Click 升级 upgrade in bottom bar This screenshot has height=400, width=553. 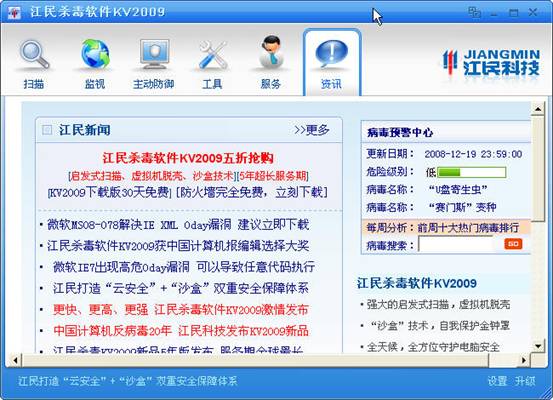525,381
